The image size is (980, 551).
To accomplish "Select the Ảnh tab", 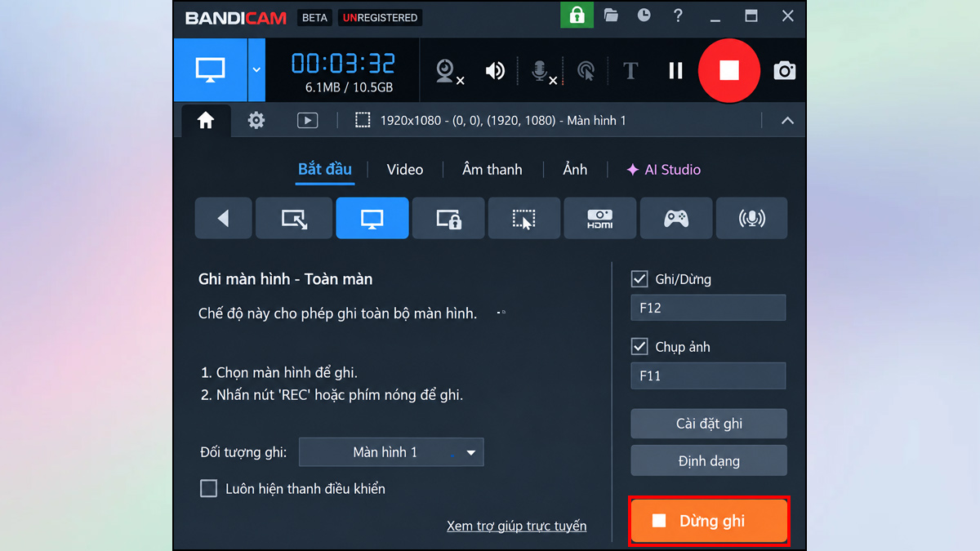I will click(575, 170).
